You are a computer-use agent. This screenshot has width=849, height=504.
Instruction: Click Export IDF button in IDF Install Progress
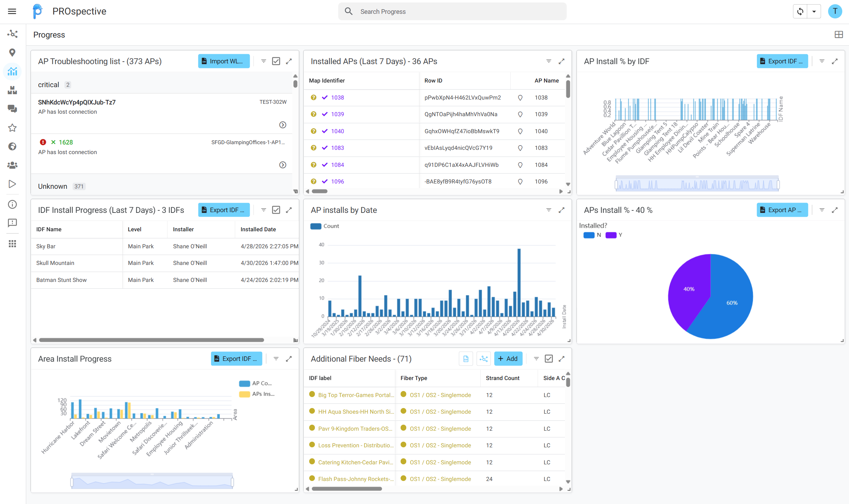(x=224, y=210)
